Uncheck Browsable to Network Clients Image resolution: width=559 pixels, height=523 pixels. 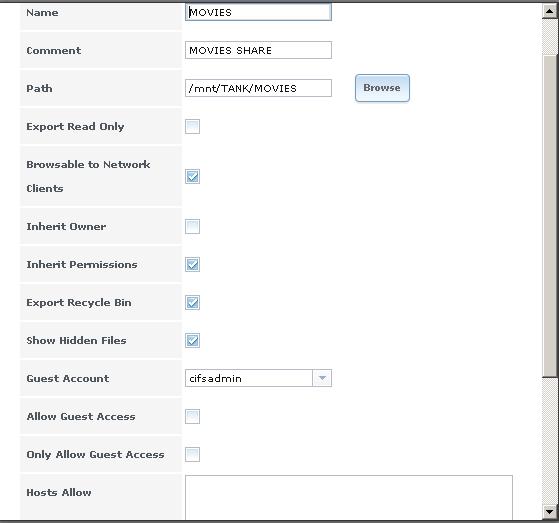pyautogui.click(x=193, y=176)
